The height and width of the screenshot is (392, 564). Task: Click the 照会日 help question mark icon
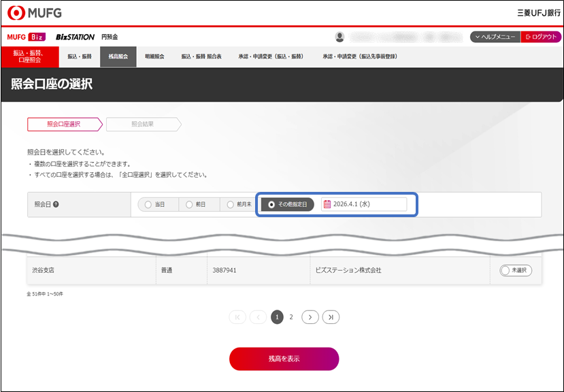(56, 204)
